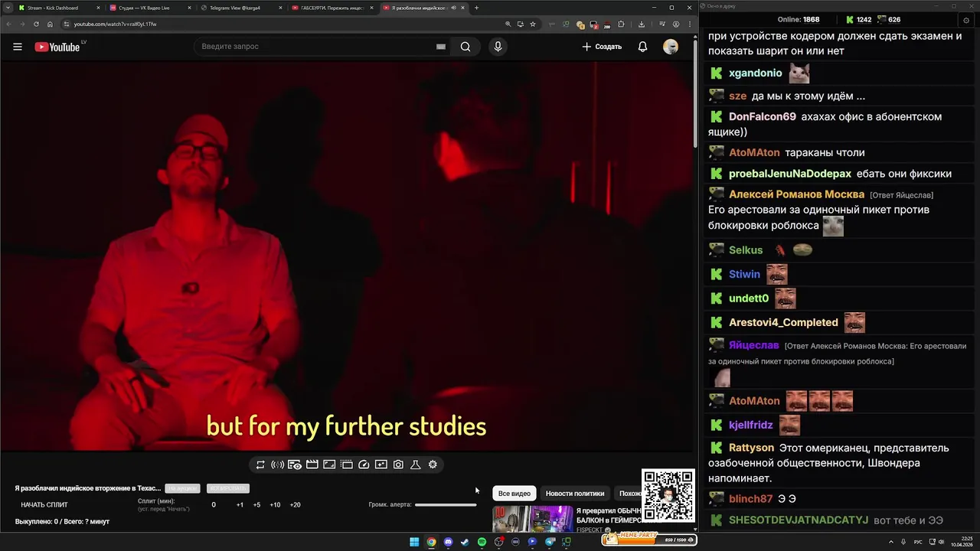Switch to Telegrams View @karga4 tab
Screen dimensions: 980x551
(x=240, y=8)
